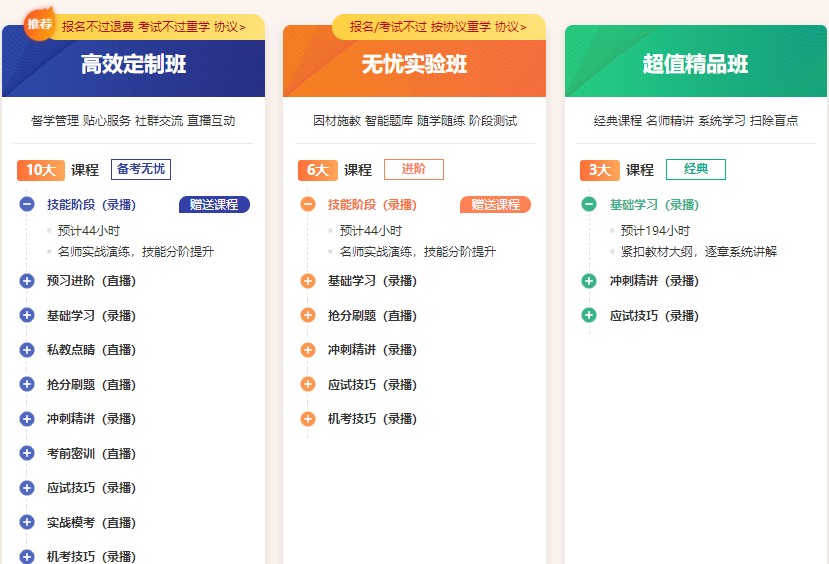Click the 备考无忧 tag

pos(141,169)
